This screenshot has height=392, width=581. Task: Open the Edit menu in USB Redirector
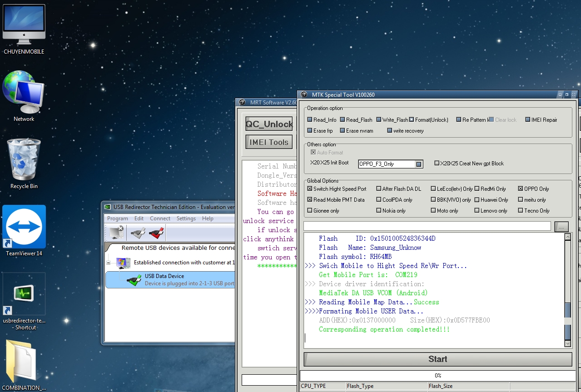point(139,218)
